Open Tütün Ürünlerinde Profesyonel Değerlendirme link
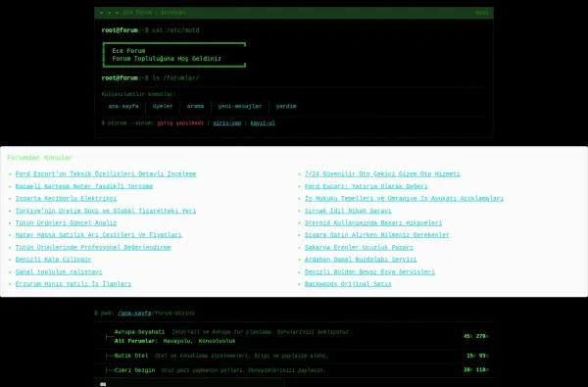Screen dimensions: 588x387 pyautogui.click(x=93, y=248)
